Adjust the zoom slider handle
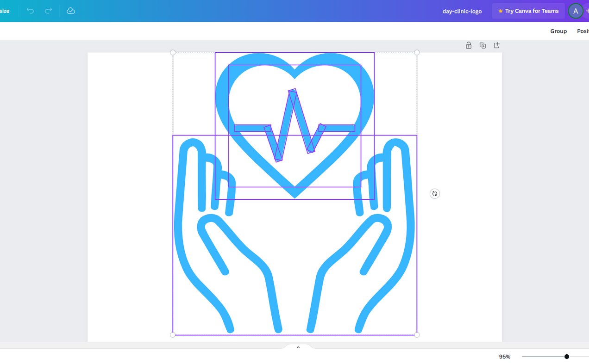589x364 pixels. (566, 356)
